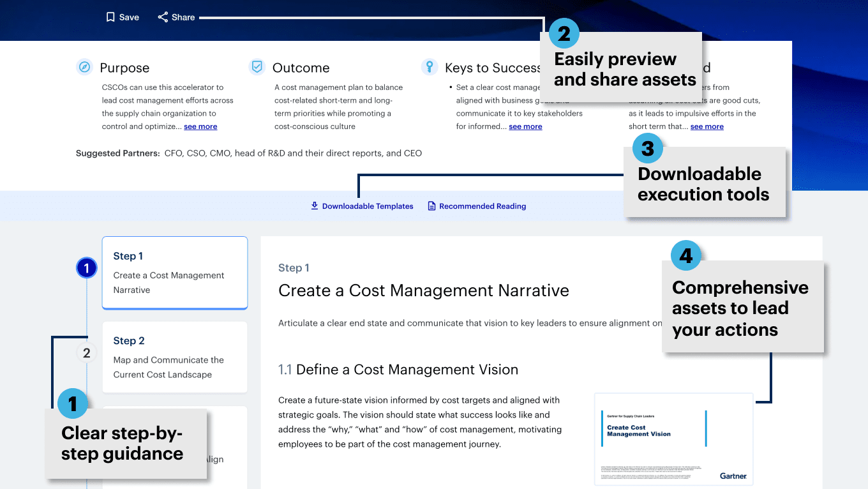The height and width of the screenshot is (489, 868).
Task: Click the download icon beside Downloadable Templates
Action: click(314, 206)
